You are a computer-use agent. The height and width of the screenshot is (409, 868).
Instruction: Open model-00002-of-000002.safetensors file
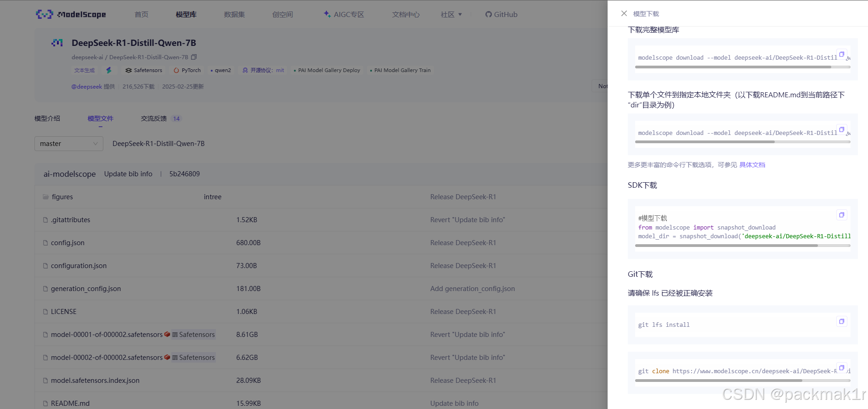[x=107, y=358]
